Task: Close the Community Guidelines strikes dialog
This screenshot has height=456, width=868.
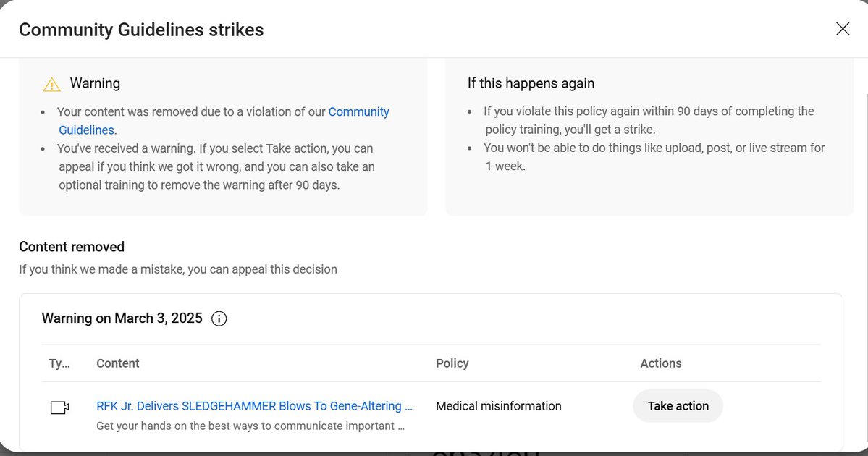Action: pyautogui.click(x=842, y=29)
